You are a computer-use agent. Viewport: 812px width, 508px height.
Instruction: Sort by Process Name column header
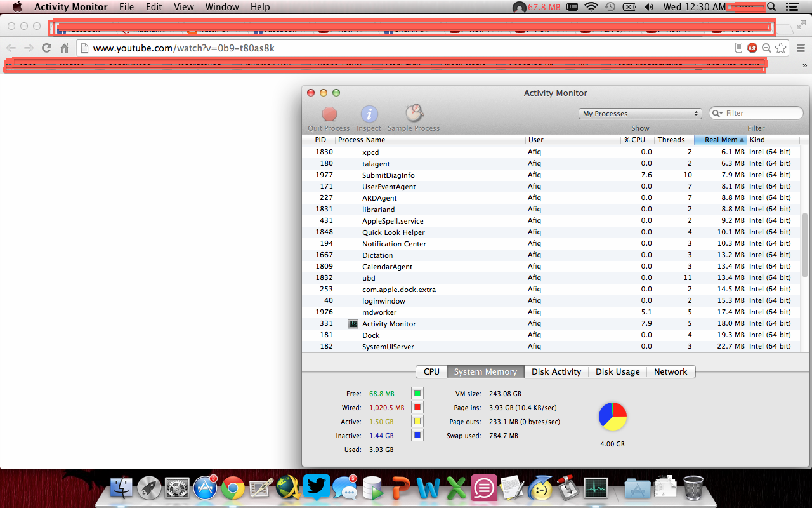coord(430,140)
